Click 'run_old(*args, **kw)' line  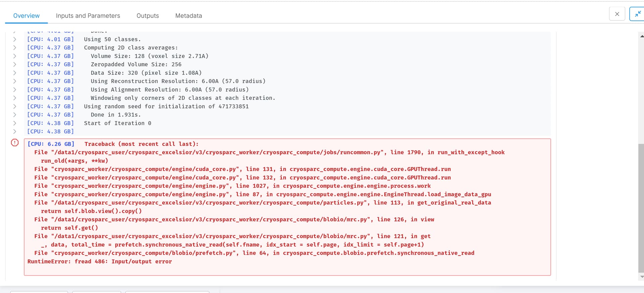74,160
